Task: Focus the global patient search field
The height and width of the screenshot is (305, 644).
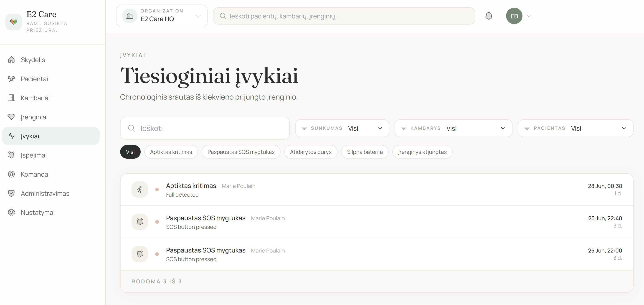Action: pos(344,16)
